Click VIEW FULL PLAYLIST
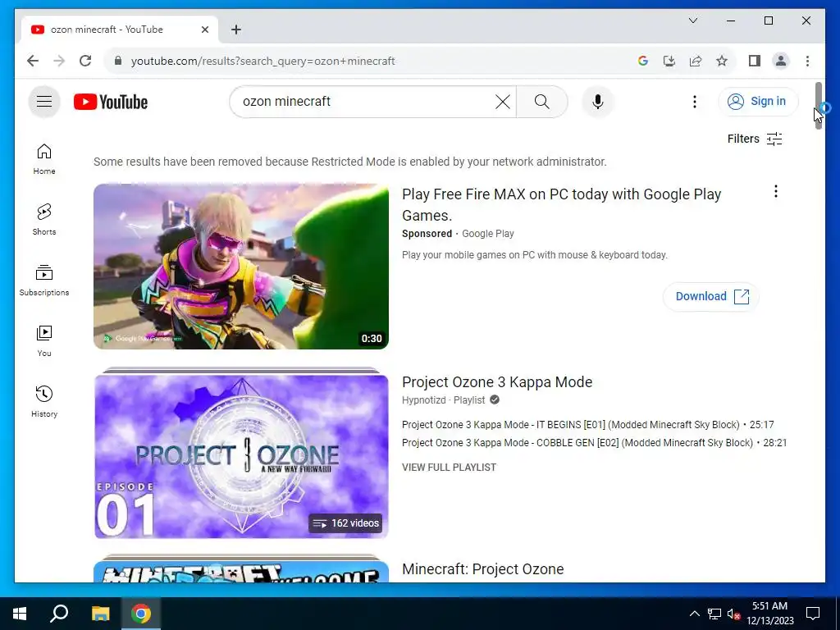The height and width of the screenshot is (630, 840). 449,467
